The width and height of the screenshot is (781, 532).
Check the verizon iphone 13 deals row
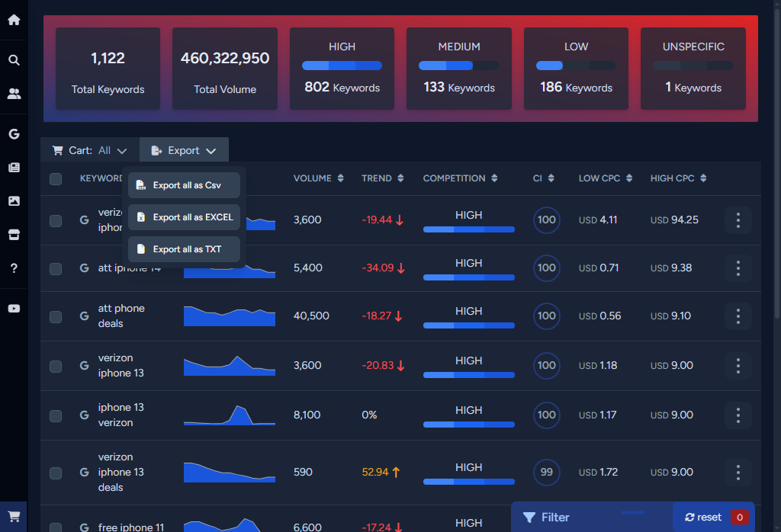(56, 473)
